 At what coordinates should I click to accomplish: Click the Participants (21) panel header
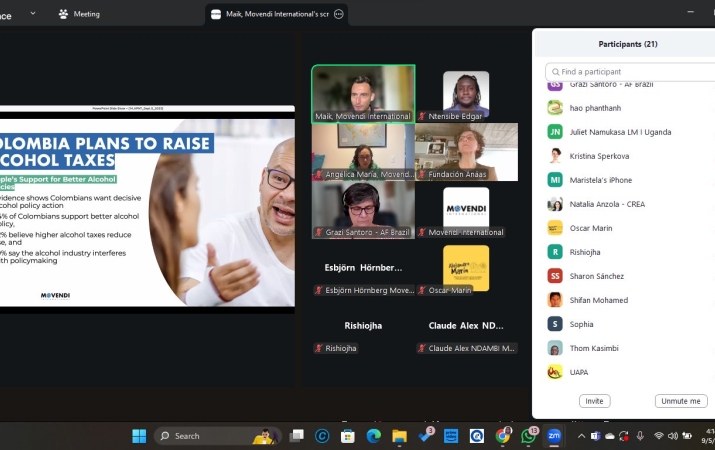point(627,44)
